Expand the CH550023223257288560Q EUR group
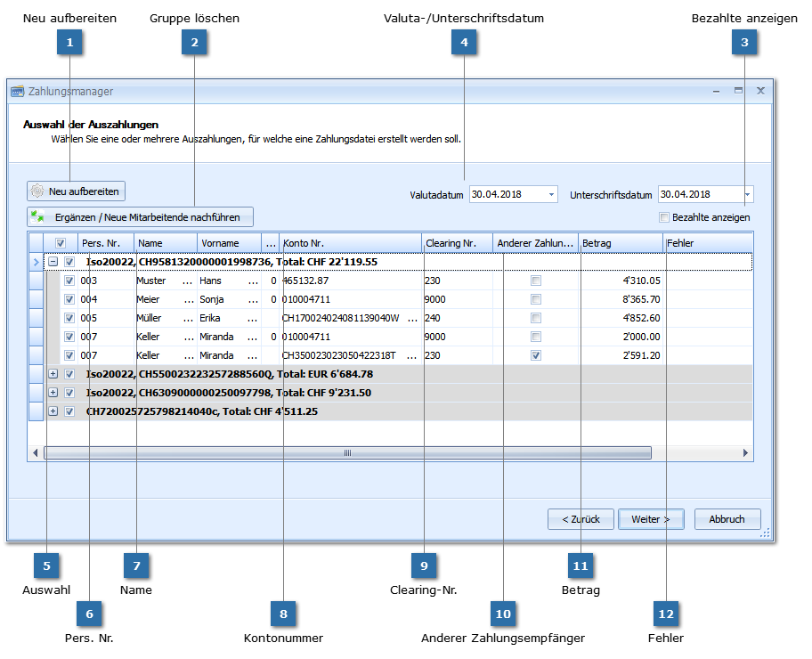This screenshot has height=659, width=812. click(x=53, y=373)
